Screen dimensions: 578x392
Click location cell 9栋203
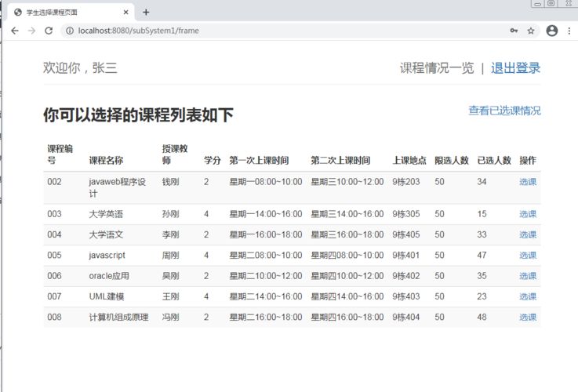tap(405, 182)
